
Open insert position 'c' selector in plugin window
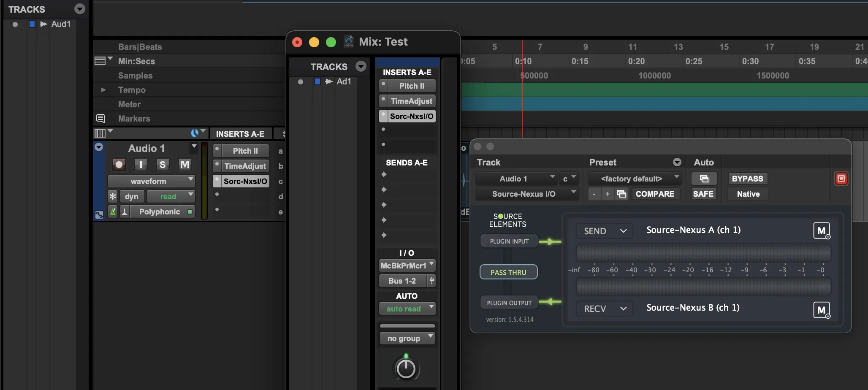(x=569, y=179)
